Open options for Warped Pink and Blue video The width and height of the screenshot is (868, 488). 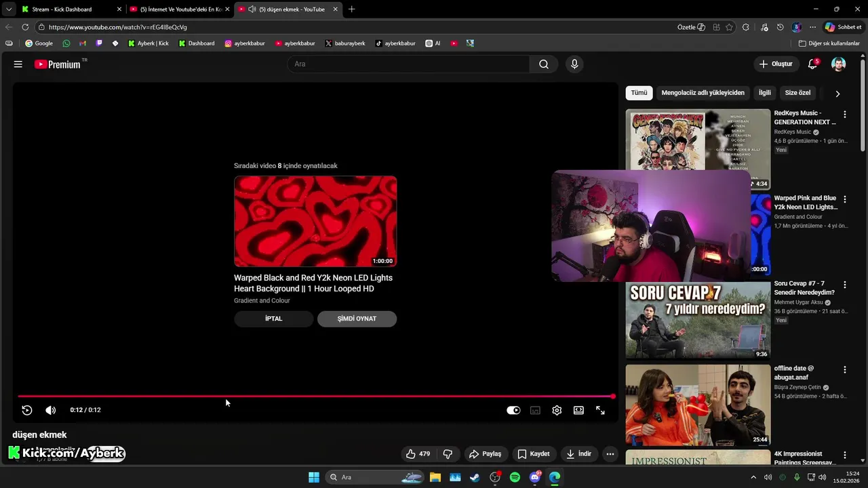844,200
